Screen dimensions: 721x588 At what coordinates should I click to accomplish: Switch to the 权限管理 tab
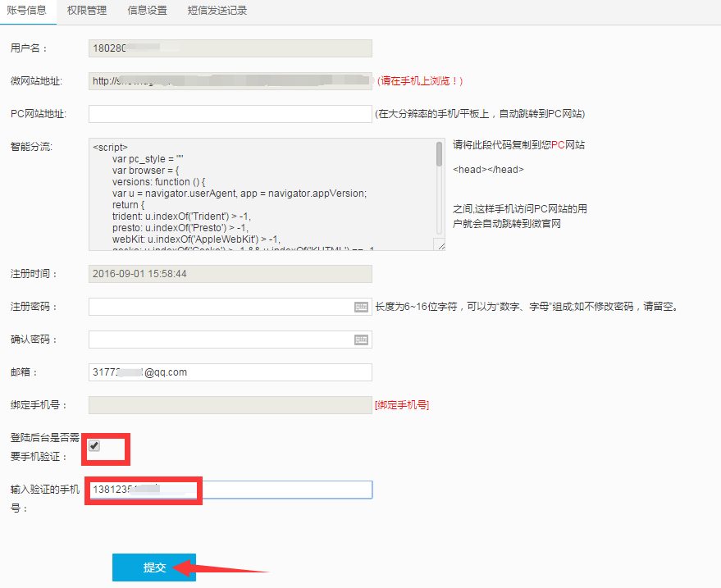point(87,11)
